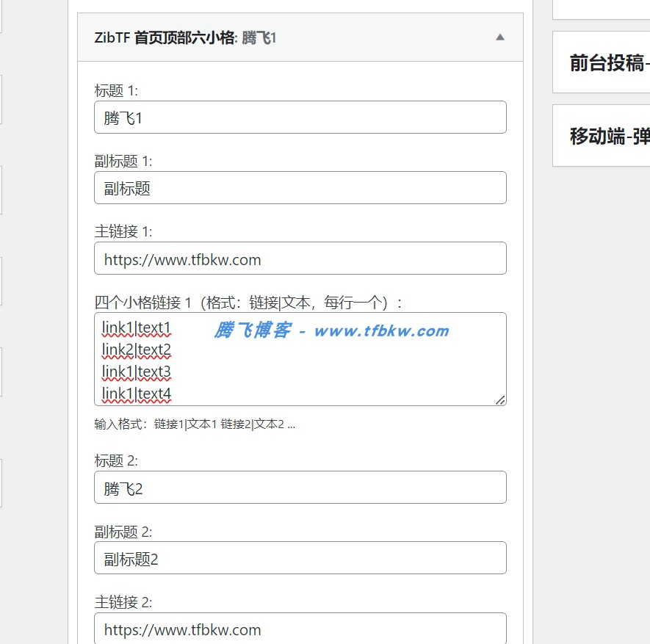Click the 前台投稿 widget header
Image resolution: width=650 pixels, height=644 pixels.
(x=601, y=63)
